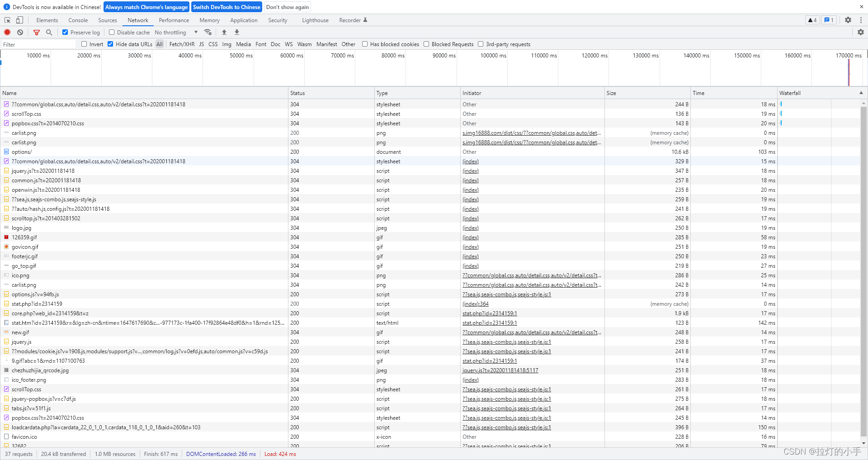This screenshot has width=868, height=460.
Task: Enable the Disable cache checkbox
Action: 112,32
